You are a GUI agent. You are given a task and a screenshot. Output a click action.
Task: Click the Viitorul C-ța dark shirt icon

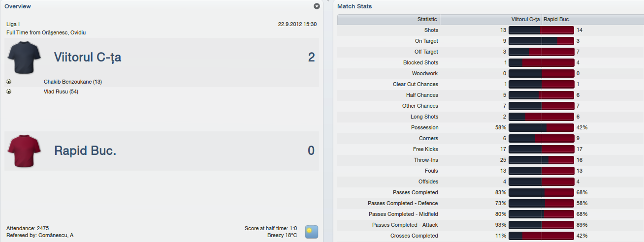(x=24, y=57)
